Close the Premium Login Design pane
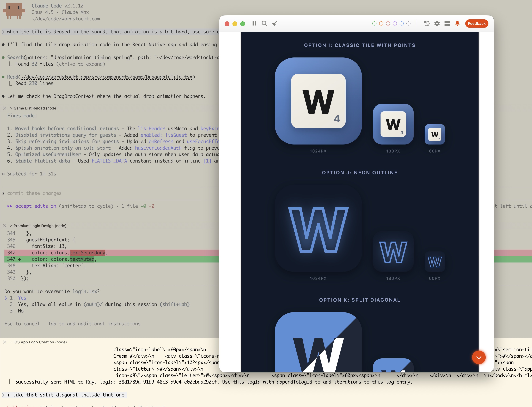 click(x=5, y=226)
